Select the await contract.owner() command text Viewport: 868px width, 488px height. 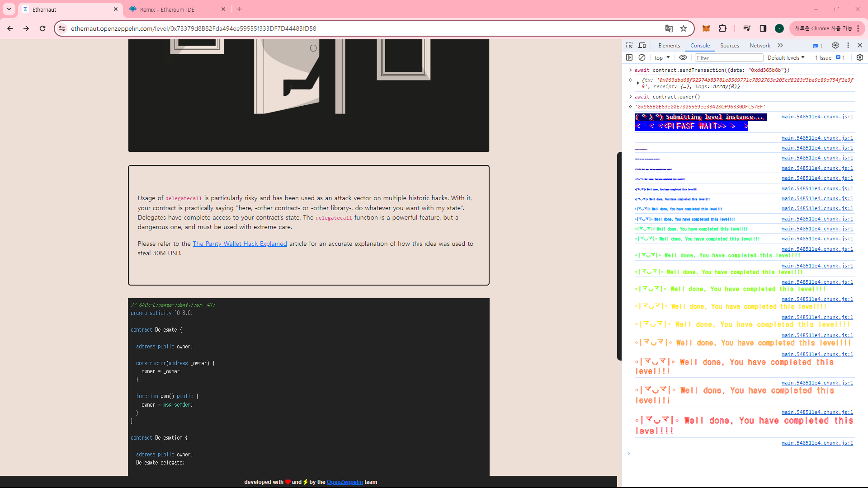[x=667, y=97]
